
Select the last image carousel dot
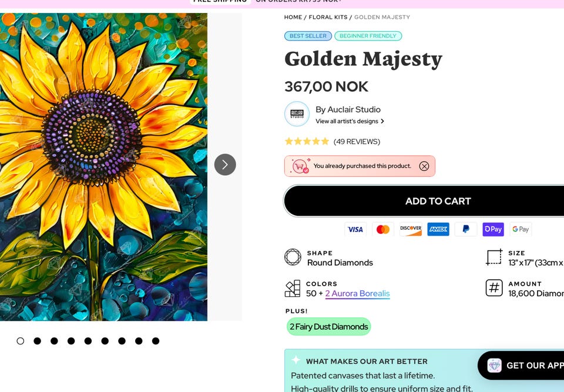[156, 341]
